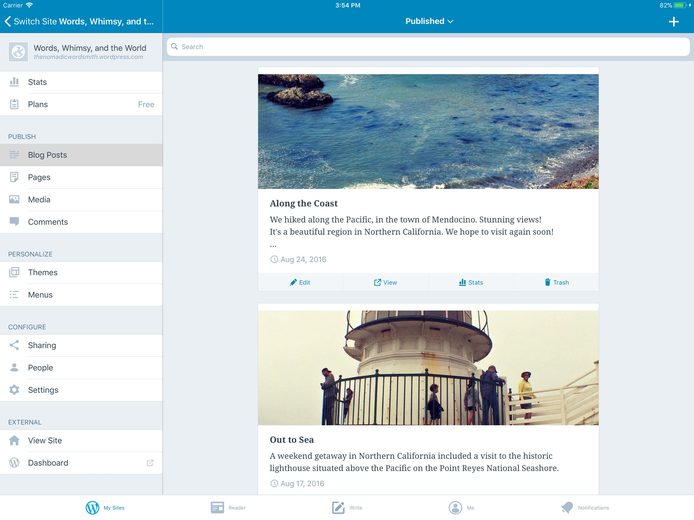Click the Search posts field
Image resolution: width=694 pixels, height=520 pixels.
click(428, 46)
